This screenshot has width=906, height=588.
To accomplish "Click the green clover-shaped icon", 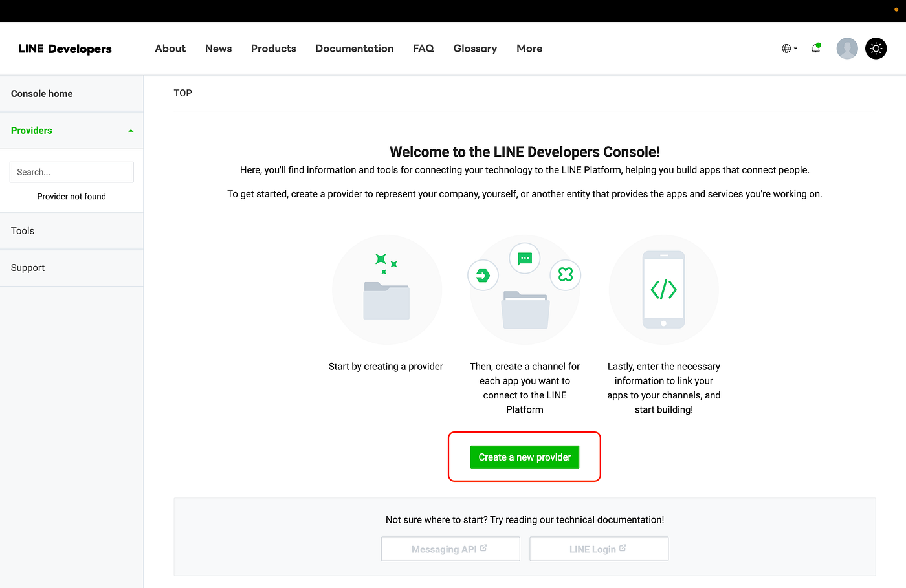I will tap(566, 275).
